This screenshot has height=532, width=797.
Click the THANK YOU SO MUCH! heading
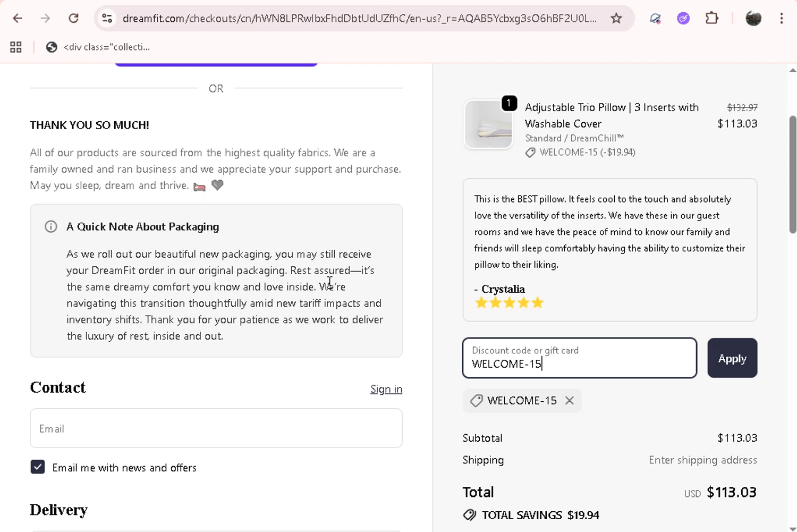tap(89, 125)
